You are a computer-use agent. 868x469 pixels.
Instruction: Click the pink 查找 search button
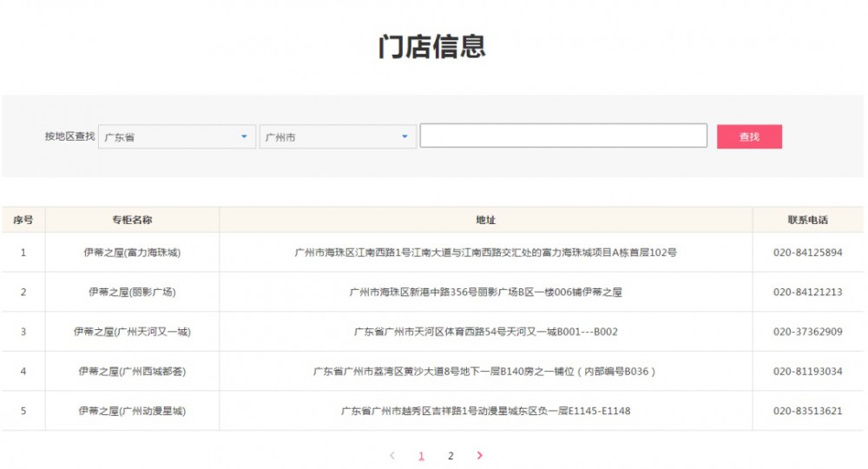click(749, 136)
